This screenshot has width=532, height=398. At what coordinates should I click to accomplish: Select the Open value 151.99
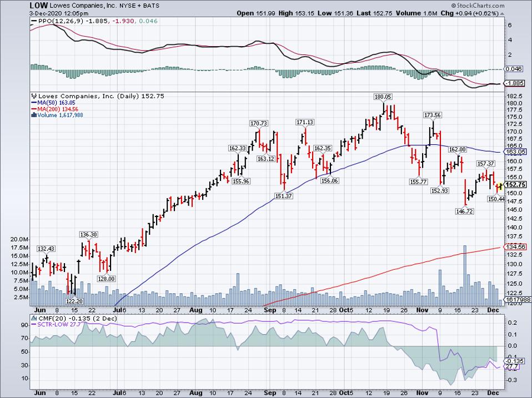pyautogui.click(x=267, y=13)
